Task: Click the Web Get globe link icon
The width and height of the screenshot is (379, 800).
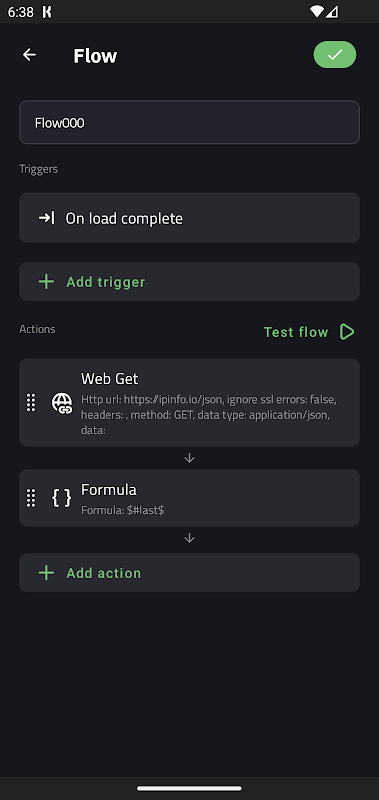Action: [62, 403]
